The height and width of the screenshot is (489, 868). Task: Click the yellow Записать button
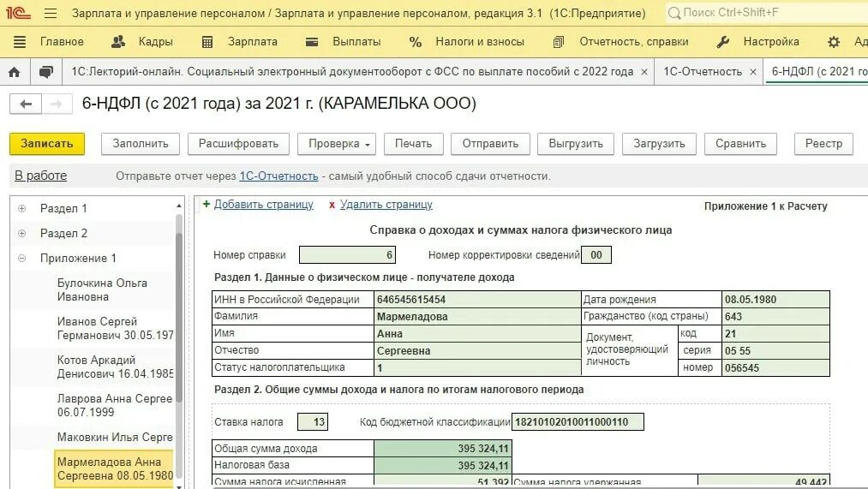coord(47,144)
